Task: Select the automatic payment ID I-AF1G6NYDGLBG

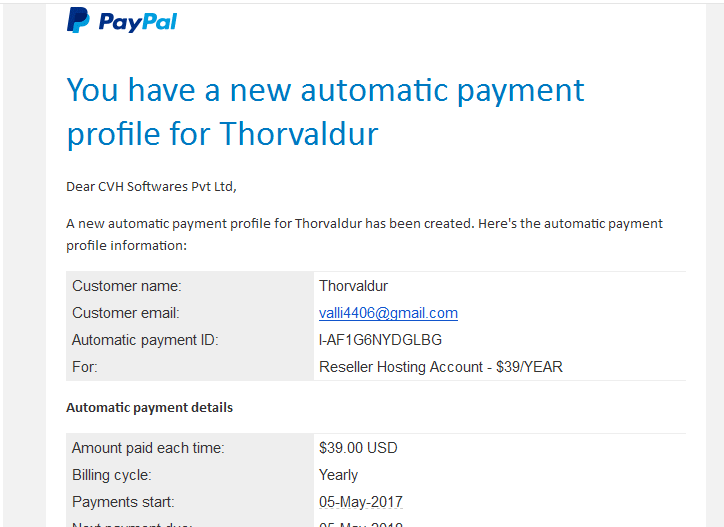Action: tap(380, 340)
